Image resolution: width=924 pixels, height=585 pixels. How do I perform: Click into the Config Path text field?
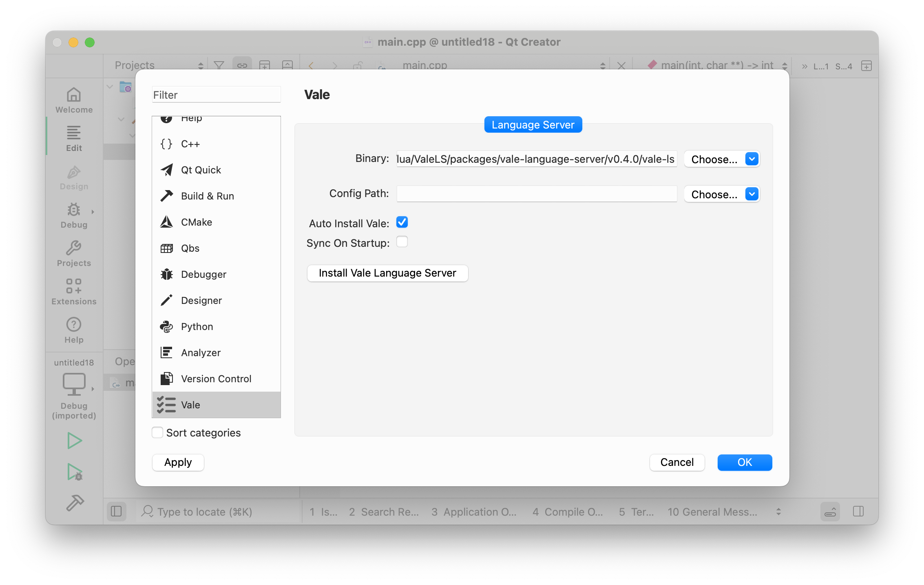pyautogui.click(x=536, y=194)
